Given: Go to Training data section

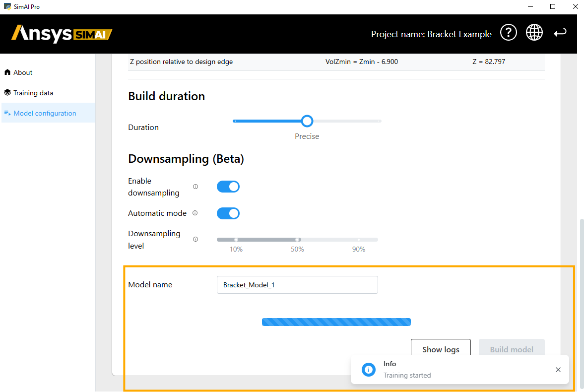Looking at the screenshot, I should click(33, 93).
